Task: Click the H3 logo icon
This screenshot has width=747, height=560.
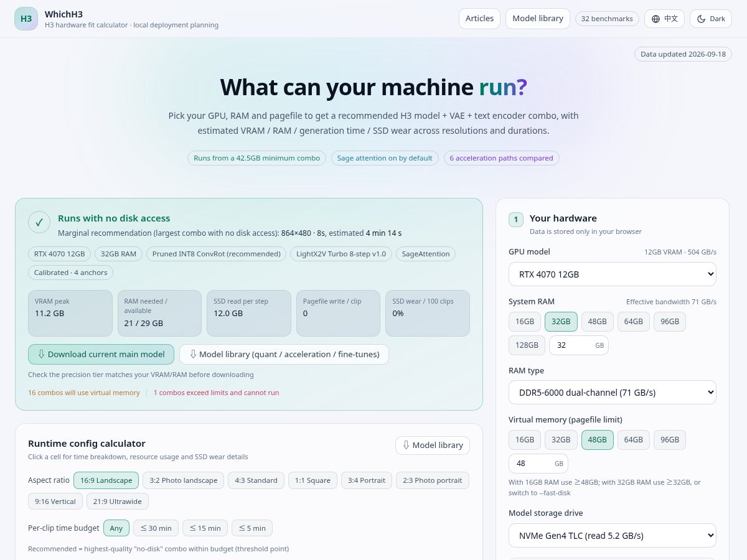Action: [x=26, y=19]
